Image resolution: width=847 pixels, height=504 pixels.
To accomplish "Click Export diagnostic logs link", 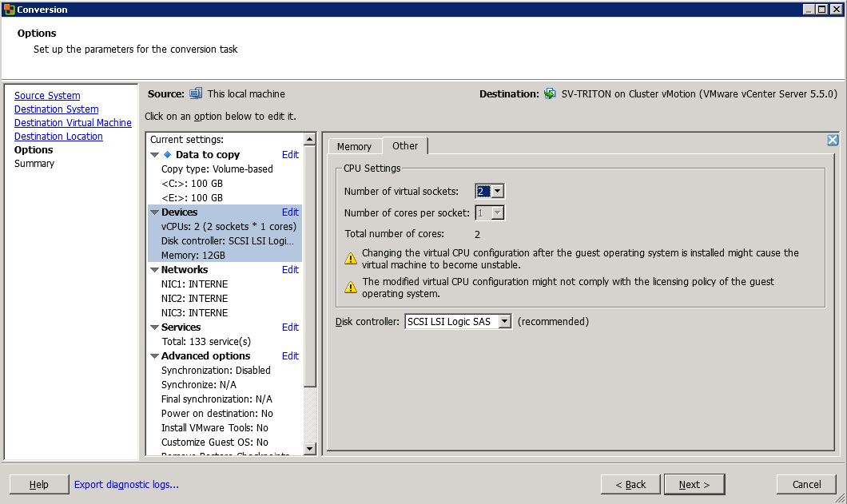I will pyautogui.click(x=126, y=485).
